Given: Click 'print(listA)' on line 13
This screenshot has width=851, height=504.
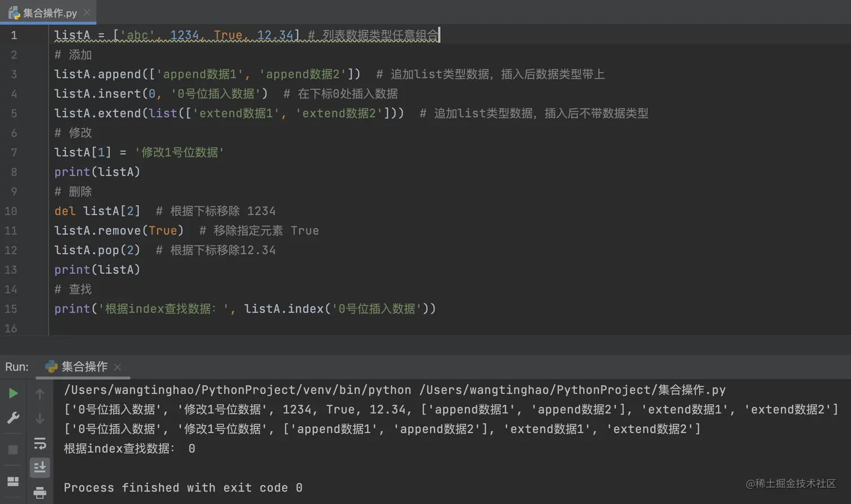Looking at the screenshot, I should tap(97, 270).
